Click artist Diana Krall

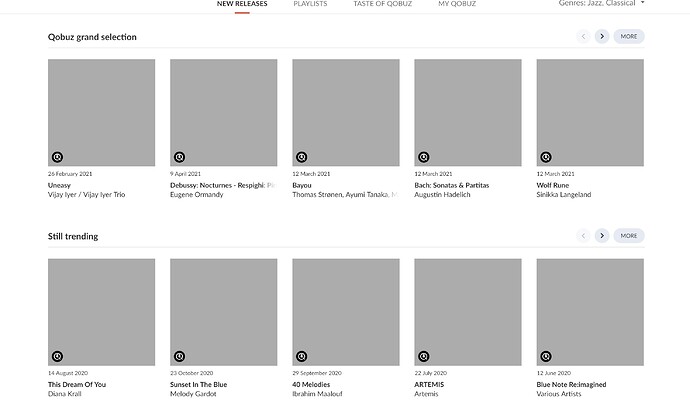tap(65, 394)
